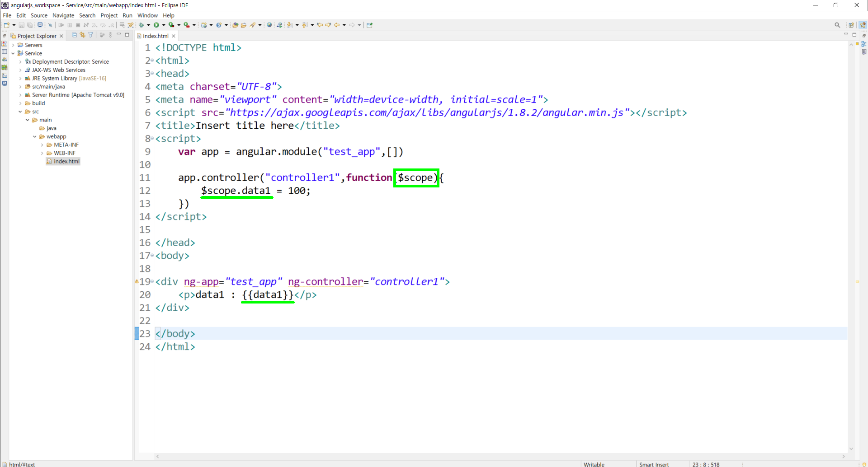Screen dimensions: 868x467
Task: Select JAX-WS Web Services node
Action: (59, 70)
